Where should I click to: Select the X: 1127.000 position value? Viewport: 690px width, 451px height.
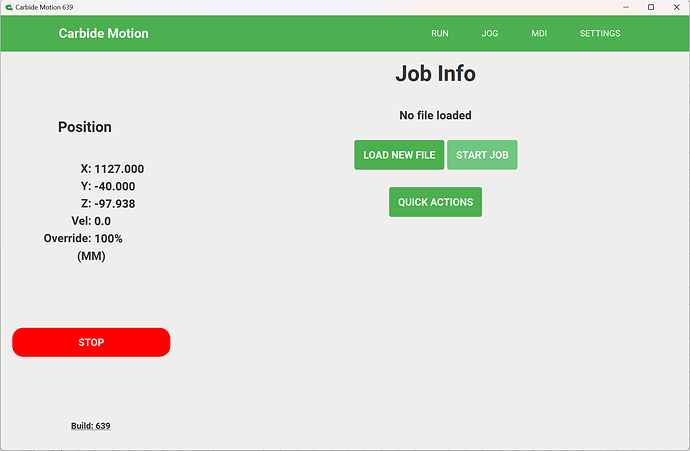click(112, 169)
